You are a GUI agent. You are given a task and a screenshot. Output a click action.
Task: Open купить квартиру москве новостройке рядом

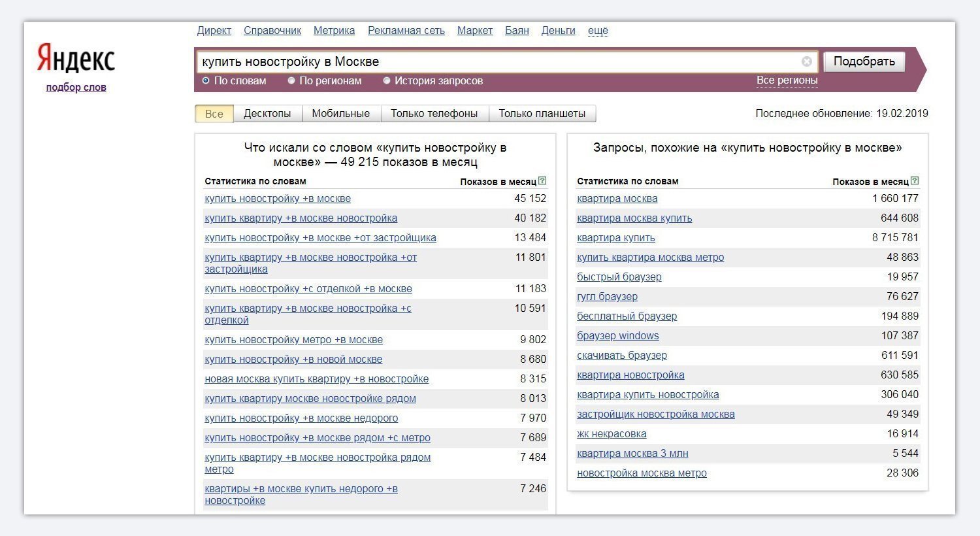(310, 399)
